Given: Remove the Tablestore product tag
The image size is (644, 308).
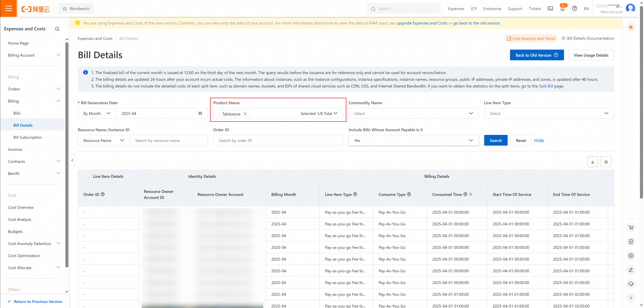Looking at the screenshot, I should [245, 114].
